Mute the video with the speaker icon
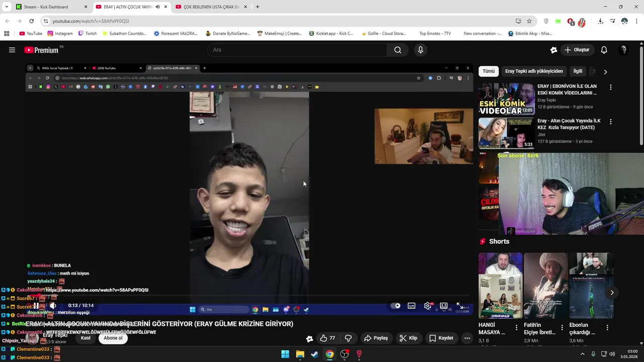 click(x=53, y=306)
